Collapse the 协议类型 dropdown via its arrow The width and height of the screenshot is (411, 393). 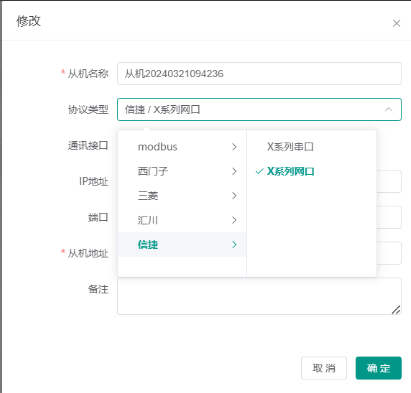[x=389, y=109]
